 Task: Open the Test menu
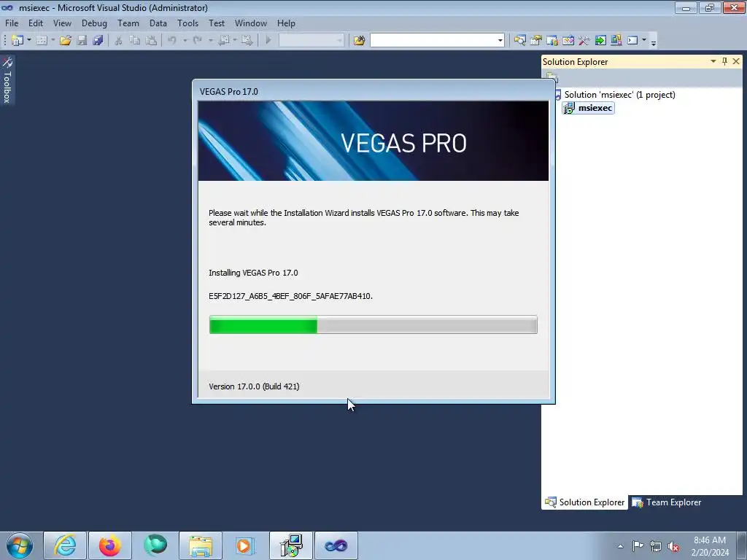tap(216, 23)
